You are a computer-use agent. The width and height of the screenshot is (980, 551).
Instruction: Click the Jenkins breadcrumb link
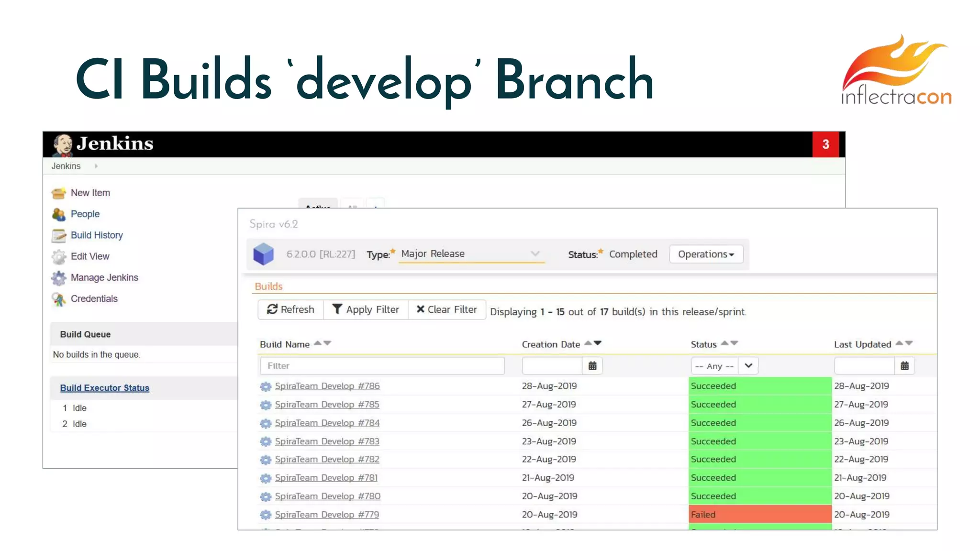click(66, 166)
